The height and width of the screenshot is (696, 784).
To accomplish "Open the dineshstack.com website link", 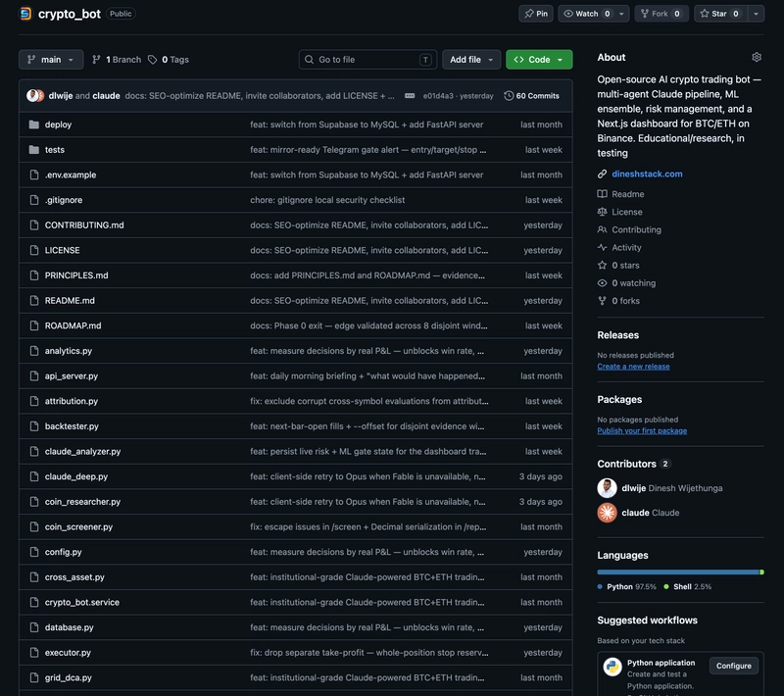I will coord(647,174).
